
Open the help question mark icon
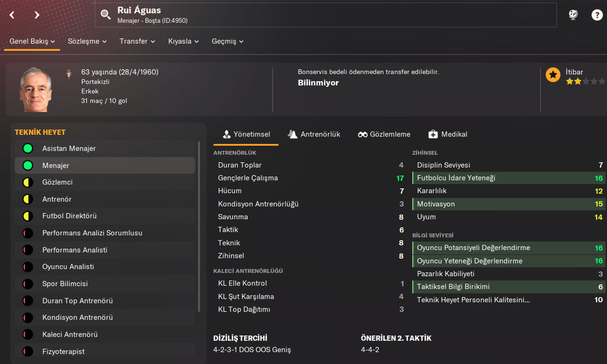[597, 15]
